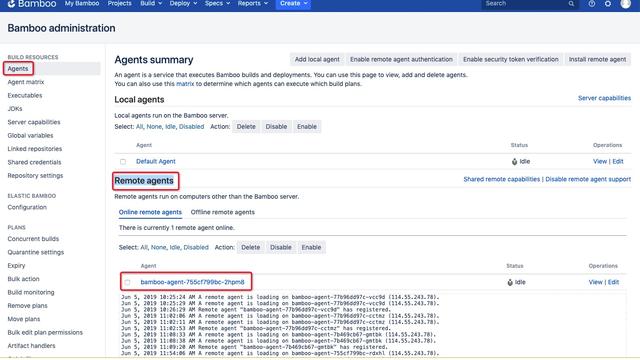640x360 pixels.
Task: Click Add local agent button
Action: 317,60
